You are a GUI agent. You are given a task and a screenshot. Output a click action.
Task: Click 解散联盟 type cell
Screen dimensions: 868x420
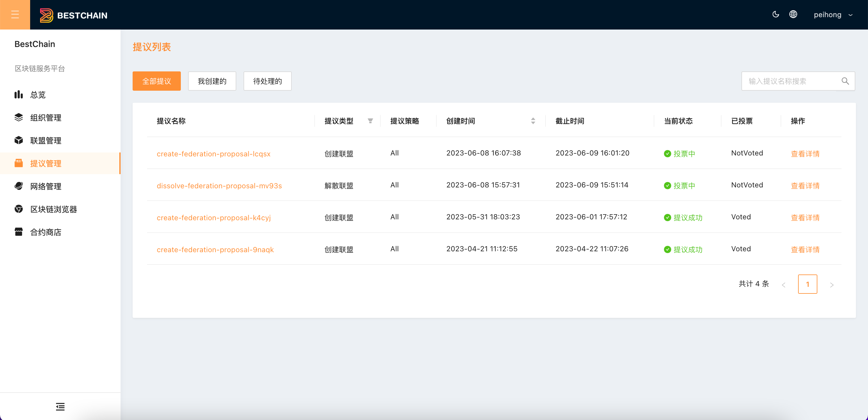(x=339, y=186)
